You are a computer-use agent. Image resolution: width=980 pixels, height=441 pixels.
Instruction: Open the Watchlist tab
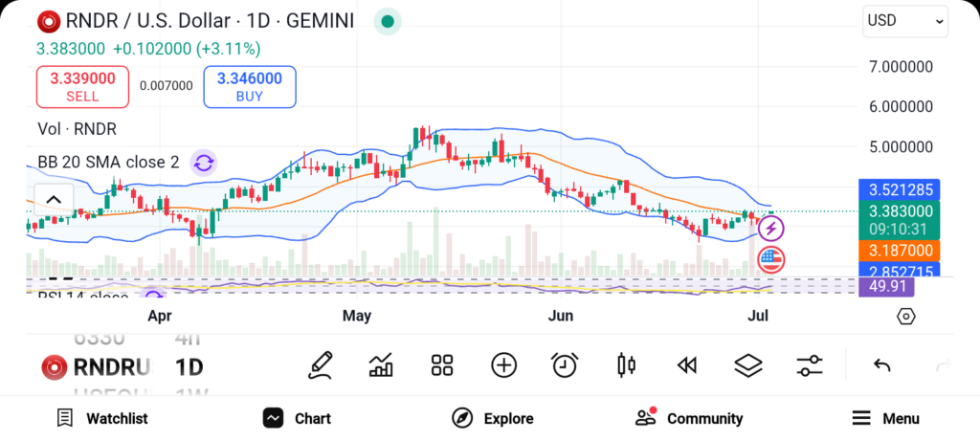pos(102,418)
